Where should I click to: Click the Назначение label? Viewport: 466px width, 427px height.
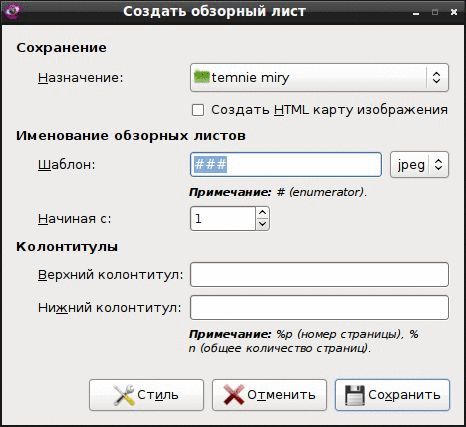click(81, 78)
